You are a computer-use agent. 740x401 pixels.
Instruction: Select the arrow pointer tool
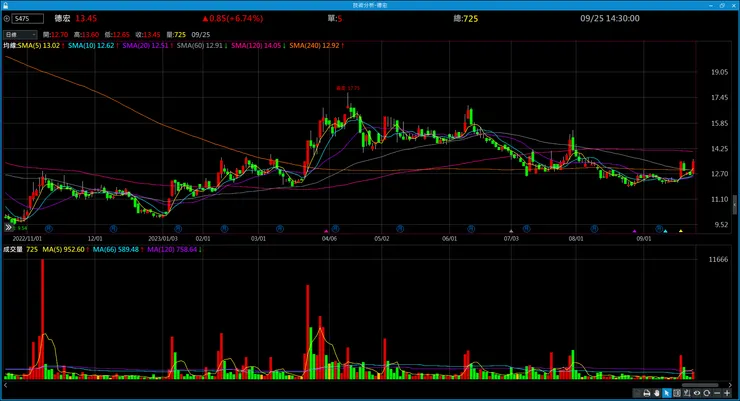667,393
